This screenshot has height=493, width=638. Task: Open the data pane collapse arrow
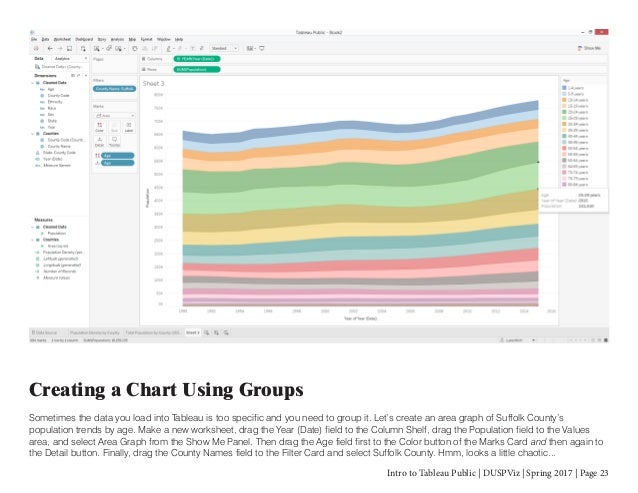[85, 59]
